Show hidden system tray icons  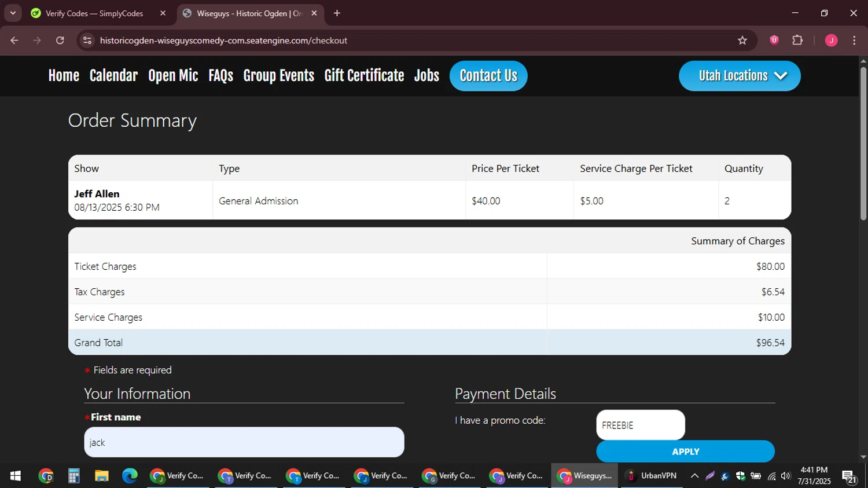694,476
